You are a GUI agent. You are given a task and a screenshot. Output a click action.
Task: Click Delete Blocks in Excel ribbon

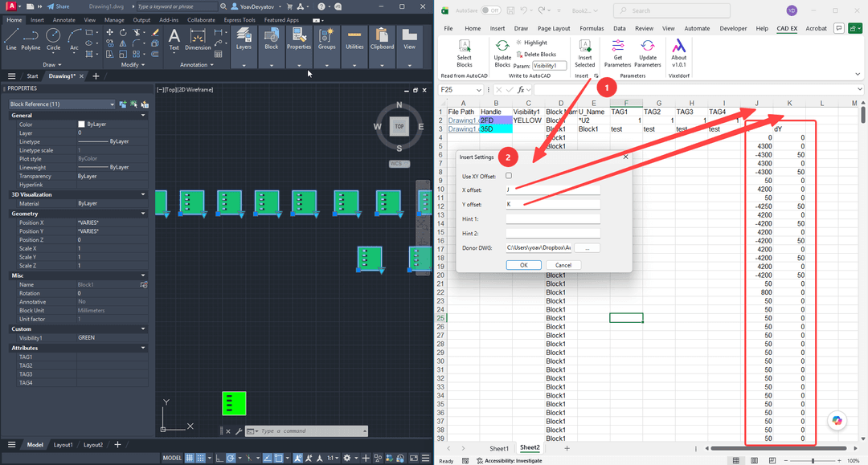(x=536, y=54)
